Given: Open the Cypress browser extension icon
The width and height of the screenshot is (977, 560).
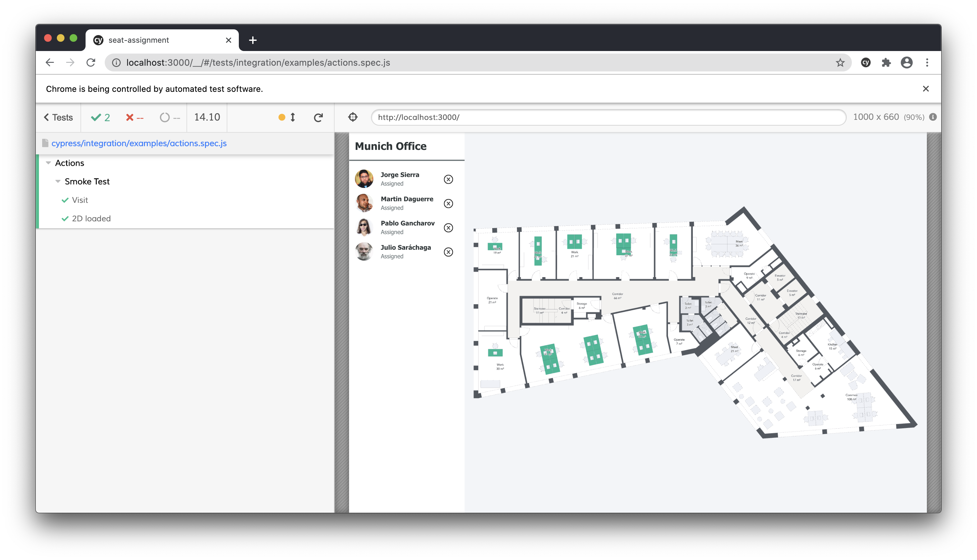Looking at the screenshot, I should pos(866,63).
